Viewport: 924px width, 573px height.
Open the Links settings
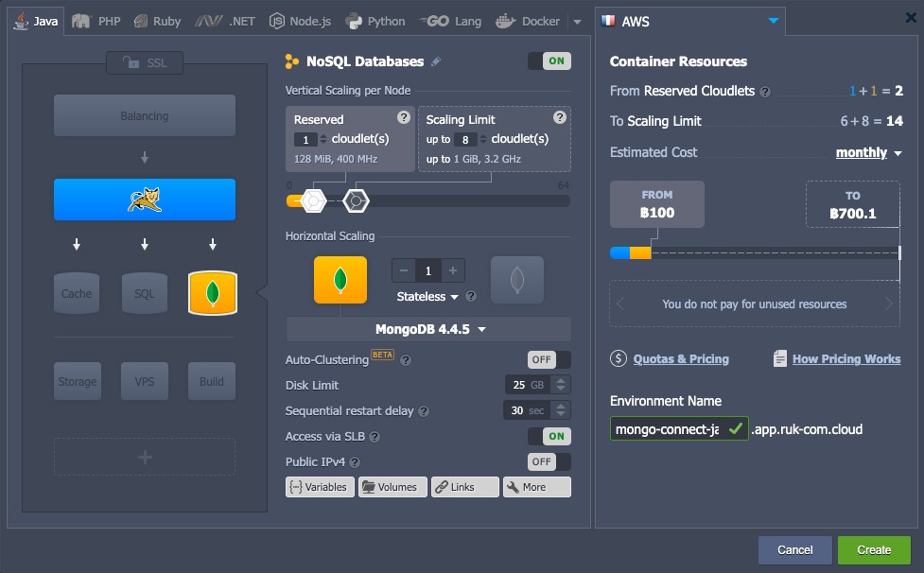point(465,487)
